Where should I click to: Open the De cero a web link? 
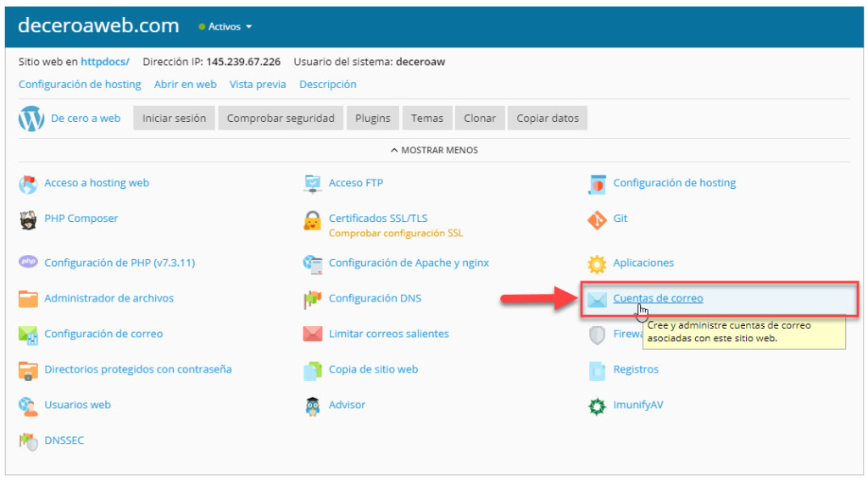[x=86, y=118]
